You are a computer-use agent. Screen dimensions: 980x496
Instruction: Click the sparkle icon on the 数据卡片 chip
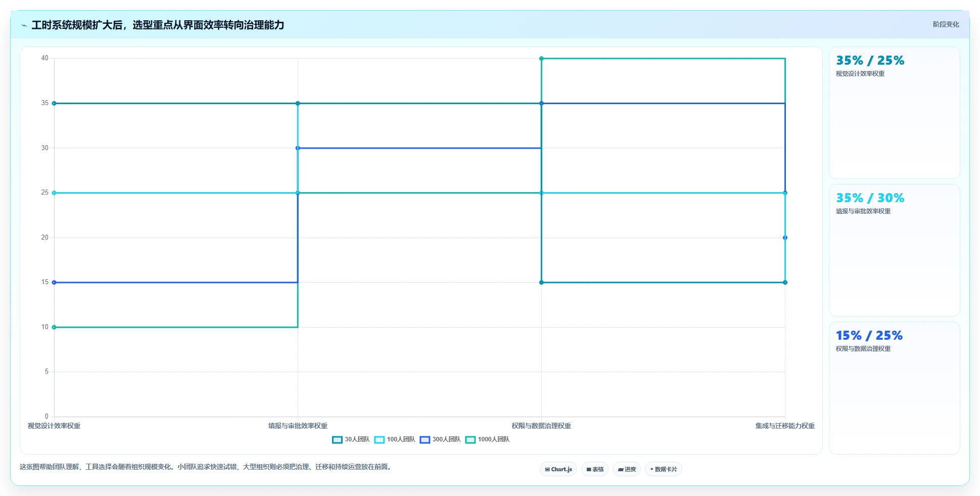[652, 470]
